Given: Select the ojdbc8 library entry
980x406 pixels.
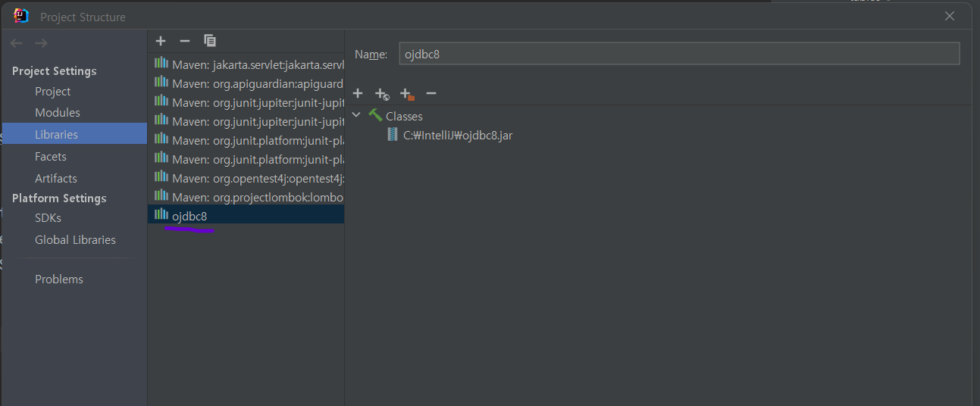Looking at the screenshot, I should tap(246, 216).
